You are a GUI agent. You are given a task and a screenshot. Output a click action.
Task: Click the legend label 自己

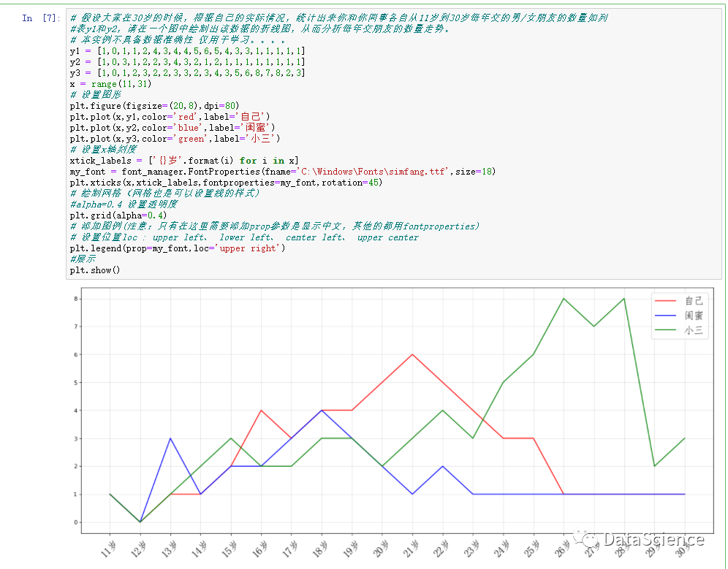pos(694,301)
